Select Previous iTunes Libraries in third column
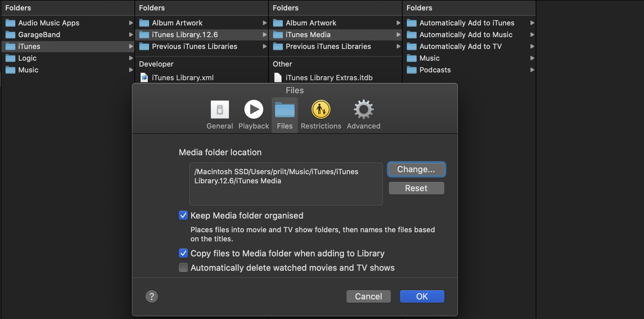The height and width of the screenshot is (319, 644). point(335,46)
